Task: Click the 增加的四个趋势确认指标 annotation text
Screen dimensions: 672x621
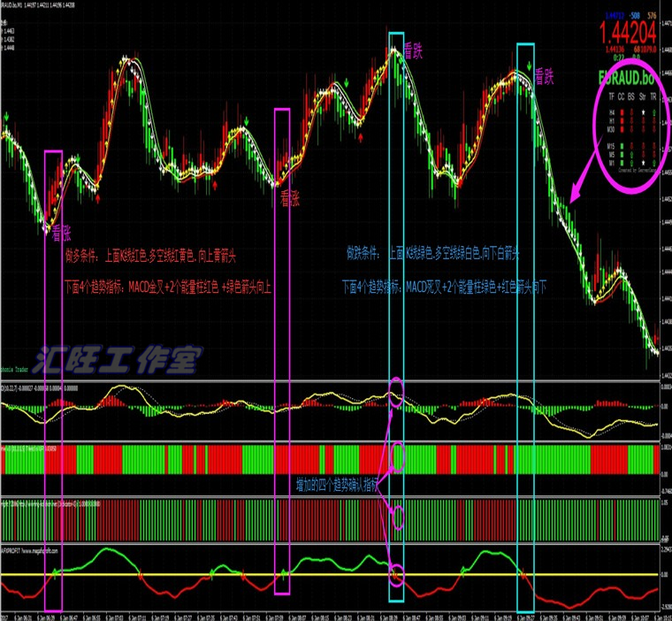Action: [x=338, y=485]
